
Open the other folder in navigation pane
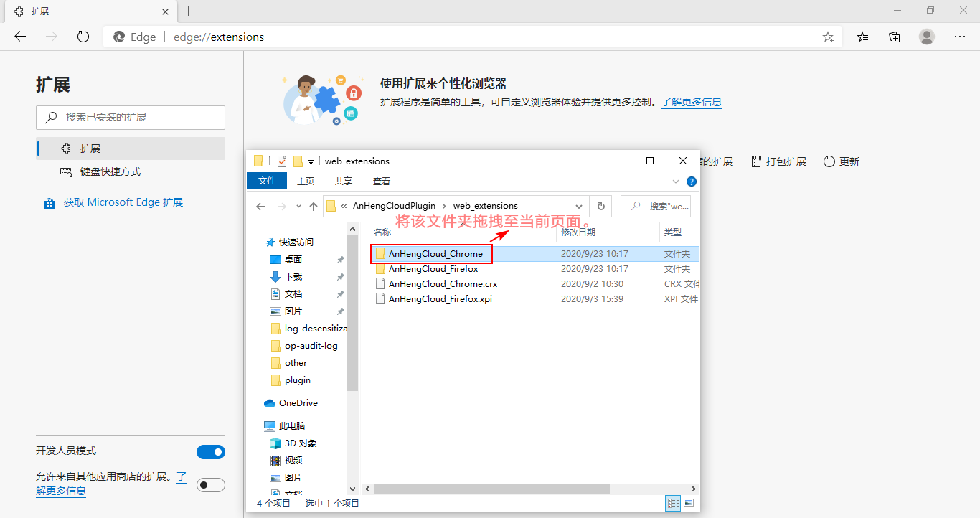coord(289,363)
